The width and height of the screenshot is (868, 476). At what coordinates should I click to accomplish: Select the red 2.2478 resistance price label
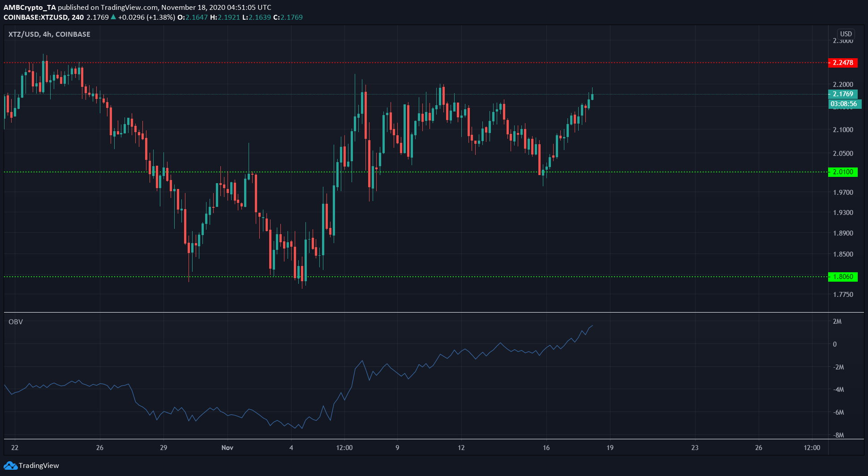point(842,63)
